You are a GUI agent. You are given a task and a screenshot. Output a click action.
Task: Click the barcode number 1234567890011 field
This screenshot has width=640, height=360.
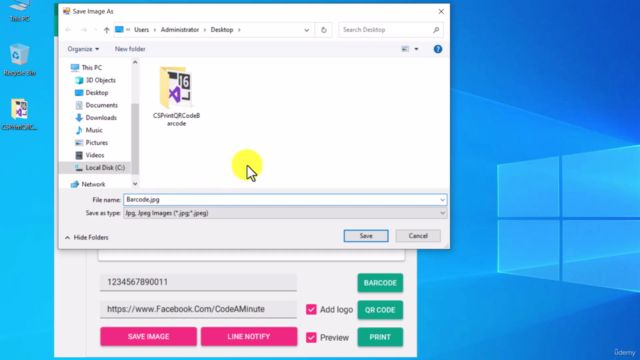(x=198, y=282)
